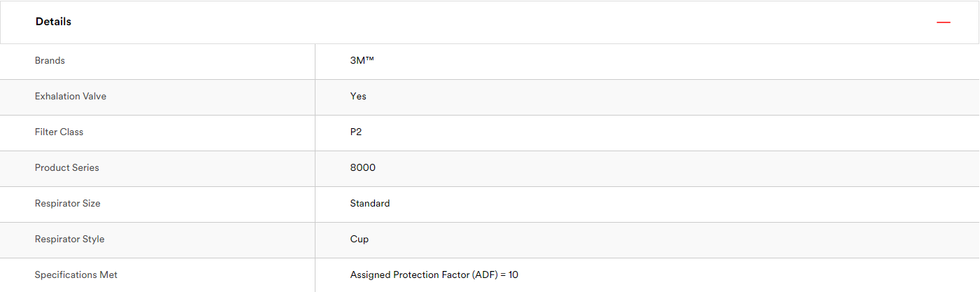Select the Exhalation Valve label
The width and height of the screenshot is (980, 292).
71,97
